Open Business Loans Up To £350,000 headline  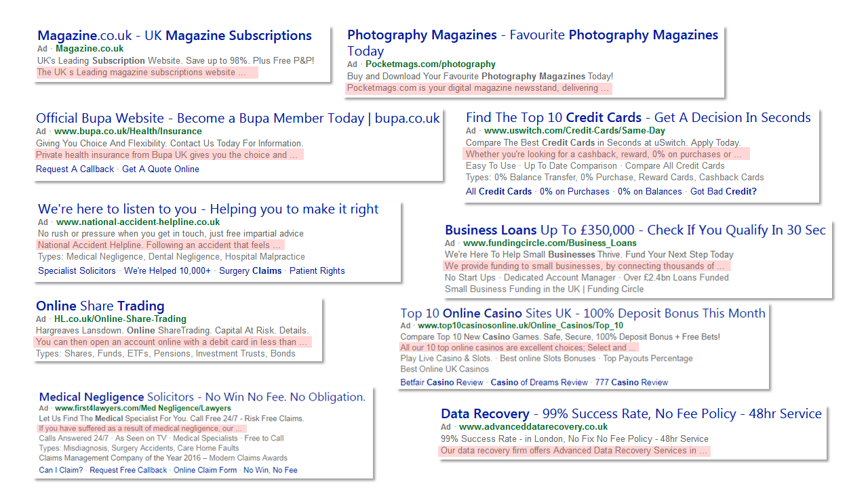pos(635,230)
